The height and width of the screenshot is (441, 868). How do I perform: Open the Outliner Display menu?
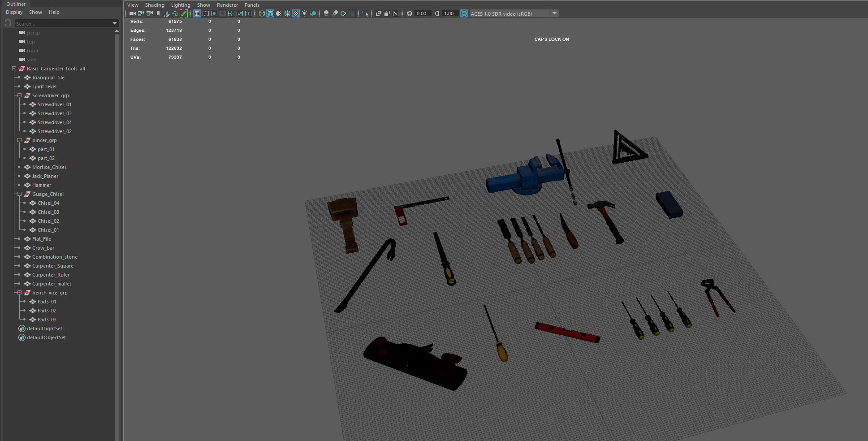pyautogui.click(x=14, y=12)
